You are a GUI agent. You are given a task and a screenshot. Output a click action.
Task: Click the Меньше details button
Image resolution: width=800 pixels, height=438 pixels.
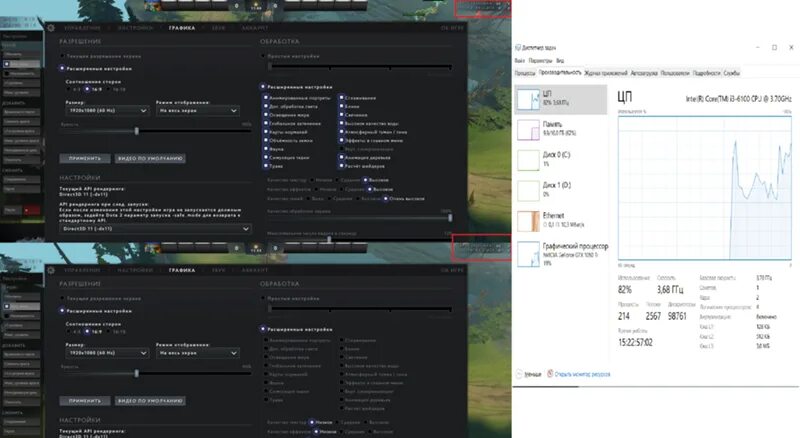529,374
